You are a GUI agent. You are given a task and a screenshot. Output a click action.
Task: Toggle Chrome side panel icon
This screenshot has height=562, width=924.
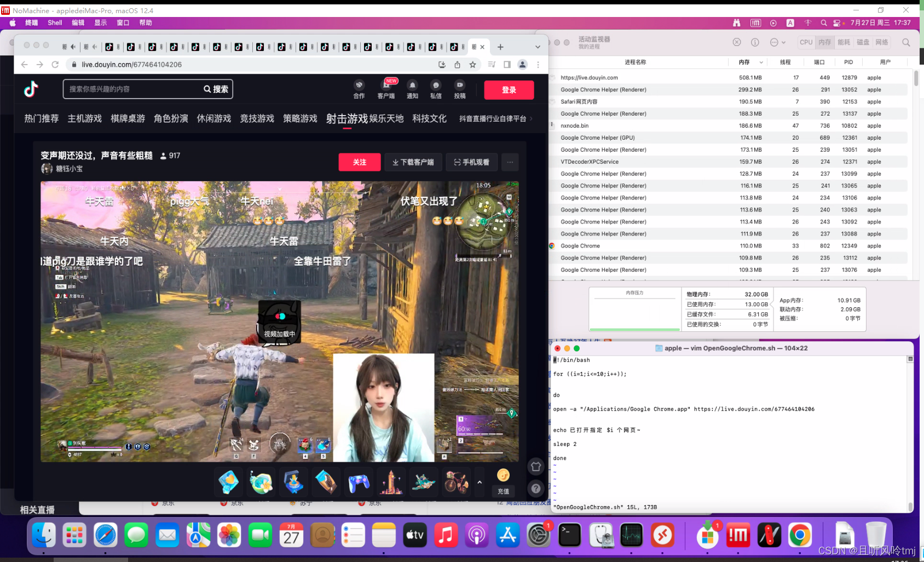click(x=507, y=65)
